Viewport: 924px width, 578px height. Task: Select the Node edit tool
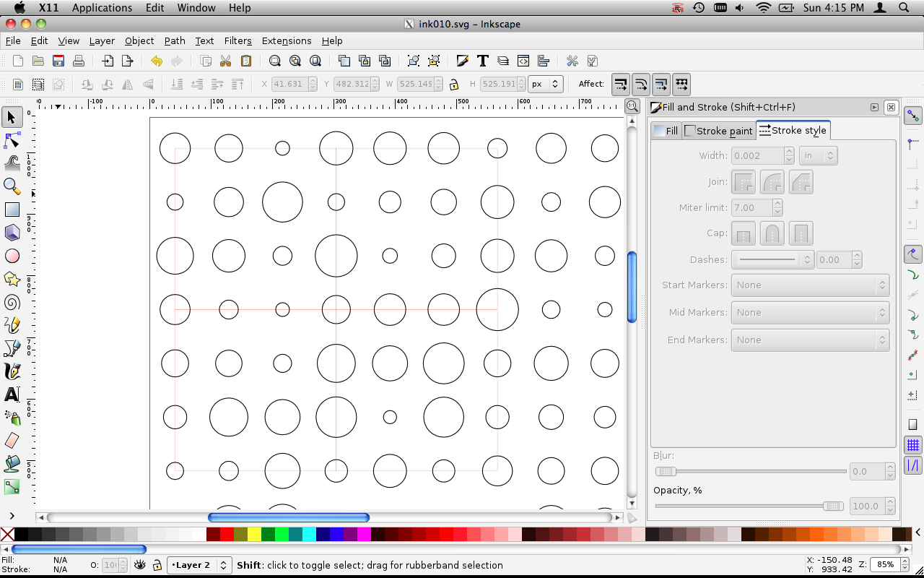tap(12, 139)
